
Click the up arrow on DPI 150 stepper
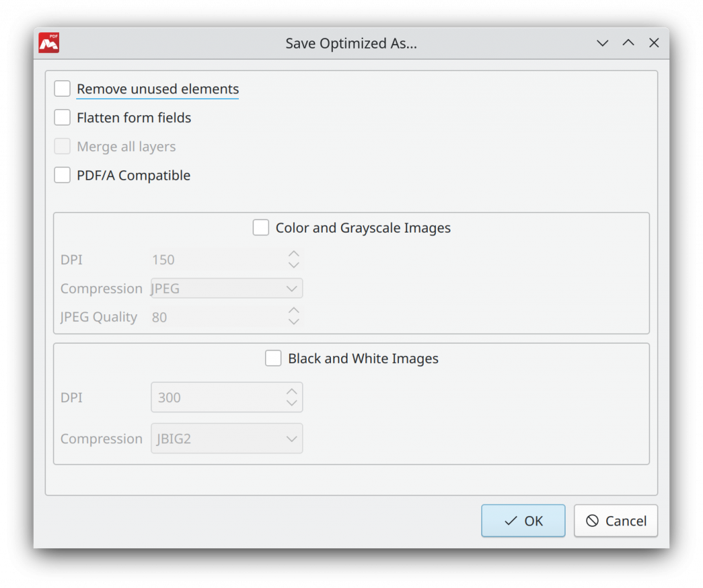point(294,255)
